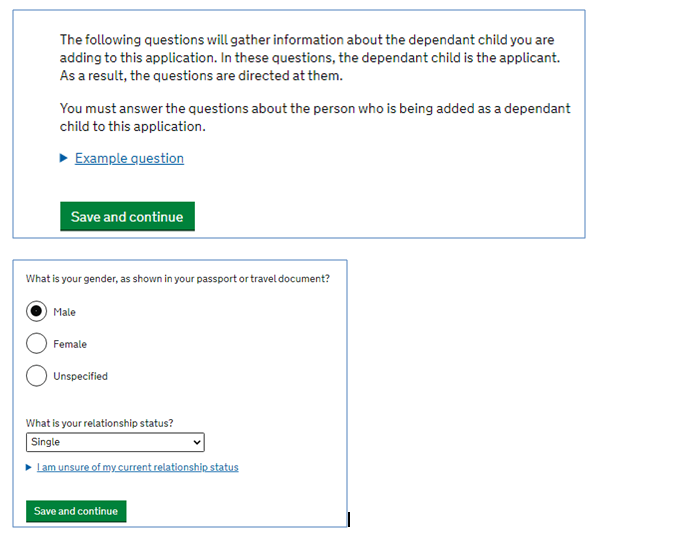The height and width of the screenshot is (540, 689).
Task: Click the paragraph starting 'The following questions'
Action: coord(309,58)
